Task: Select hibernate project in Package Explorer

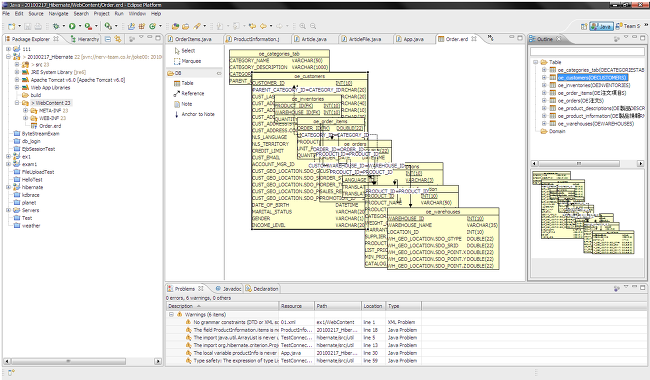Action: [x=28, y=187]
